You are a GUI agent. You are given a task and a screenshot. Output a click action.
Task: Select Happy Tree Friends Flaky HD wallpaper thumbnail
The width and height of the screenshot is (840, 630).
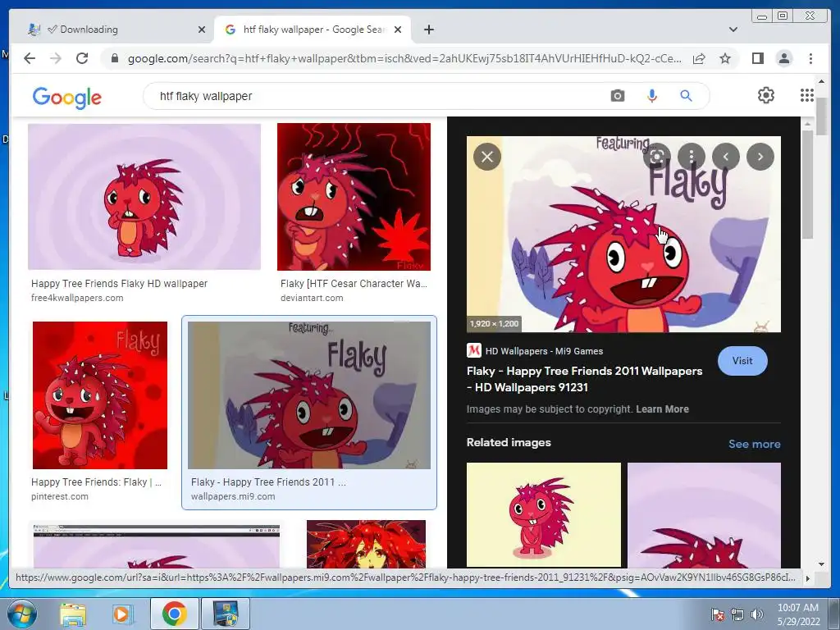(144, 197)
